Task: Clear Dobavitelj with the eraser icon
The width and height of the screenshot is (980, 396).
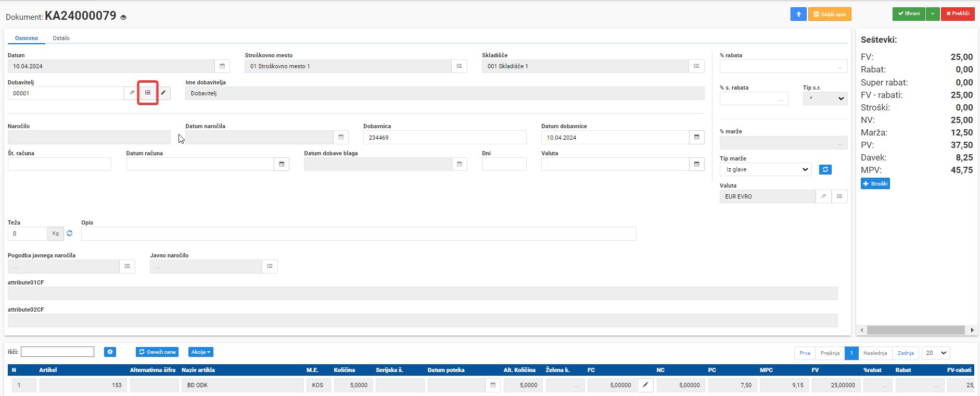Action: [x=132, y=93]
